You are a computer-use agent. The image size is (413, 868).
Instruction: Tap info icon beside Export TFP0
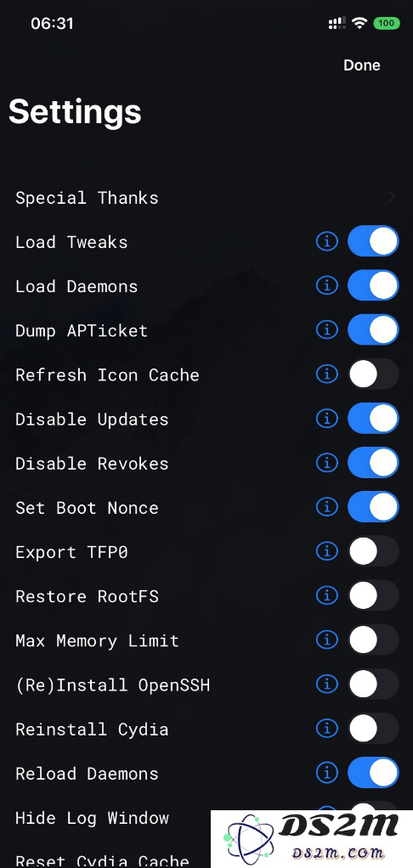(x=326, y=551)
